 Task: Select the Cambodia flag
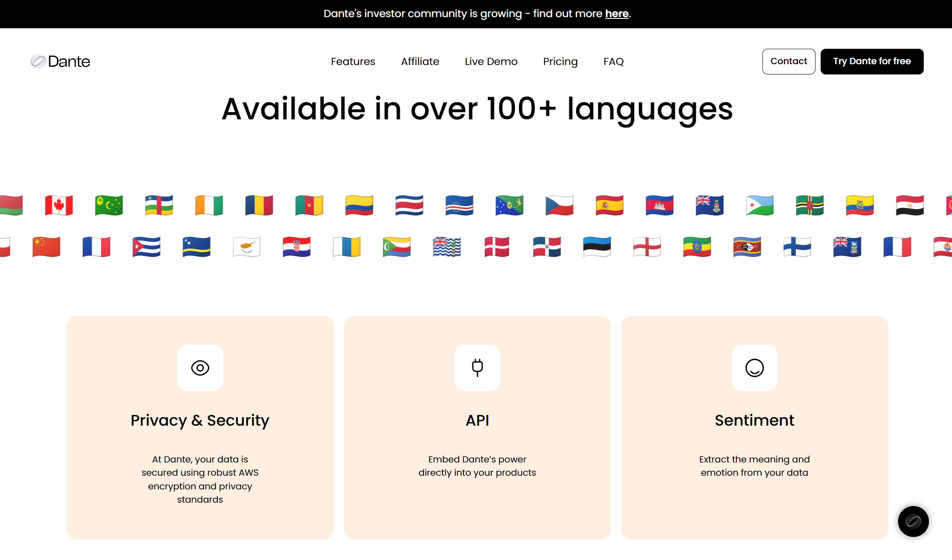(x=660, y=205)
